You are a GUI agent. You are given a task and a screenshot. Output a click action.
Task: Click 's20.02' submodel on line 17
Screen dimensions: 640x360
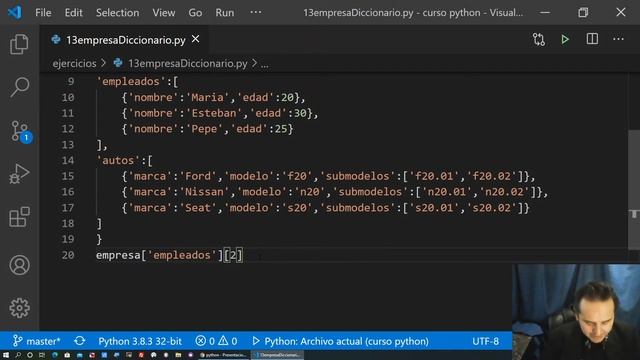click(x=491, y=208)
